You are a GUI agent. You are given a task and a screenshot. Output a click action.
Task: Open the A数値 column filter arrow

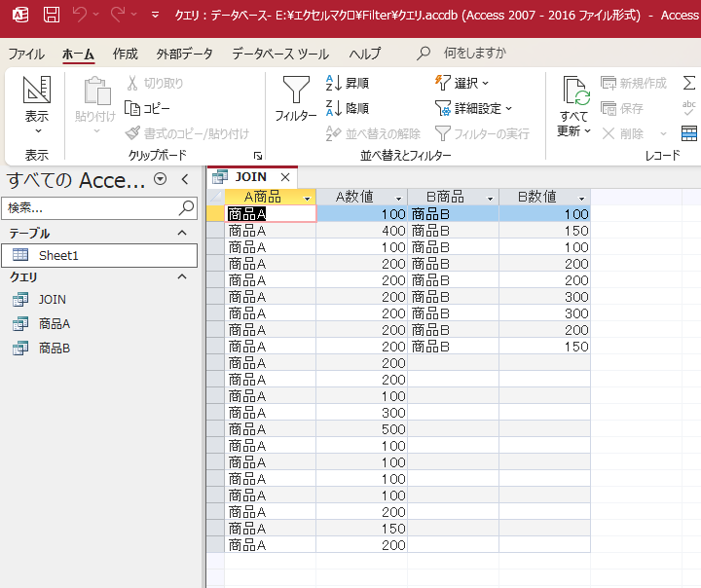point(399,198)
